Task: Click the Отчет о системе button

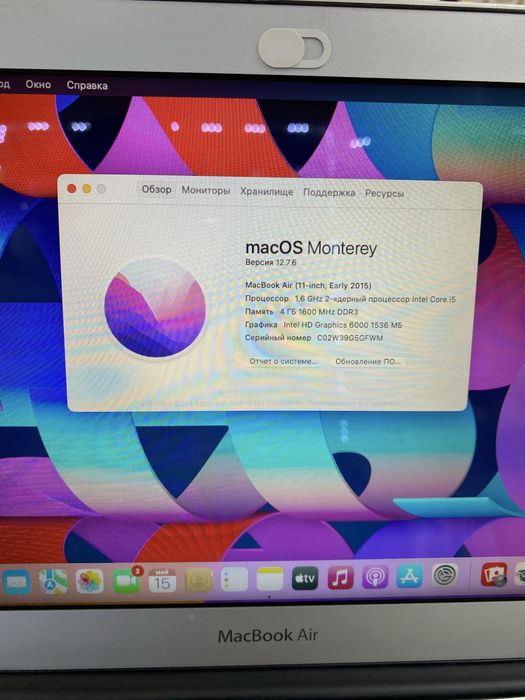Action: tap(283, 361)
